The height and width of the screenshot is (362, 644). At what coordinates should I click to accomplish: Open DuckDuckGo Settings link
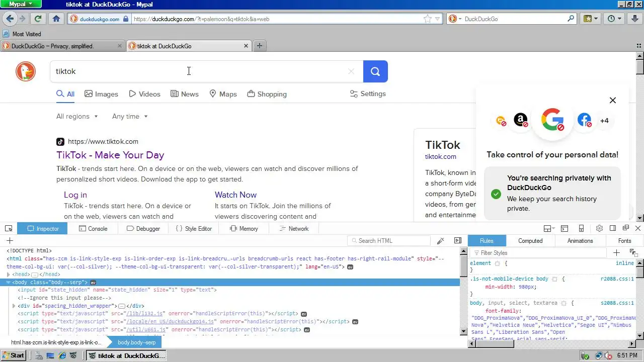(368, 94)
